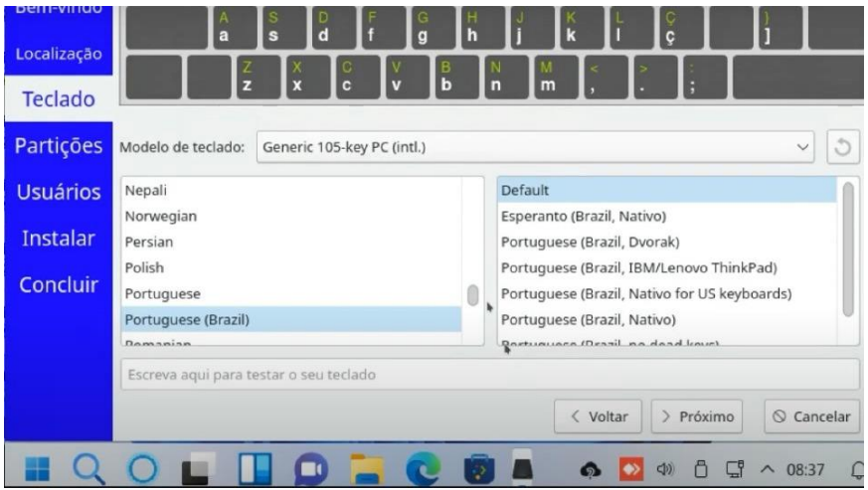The image size is (868, 490).
Task: Click the Cancelar button
Action: (808, 413)
